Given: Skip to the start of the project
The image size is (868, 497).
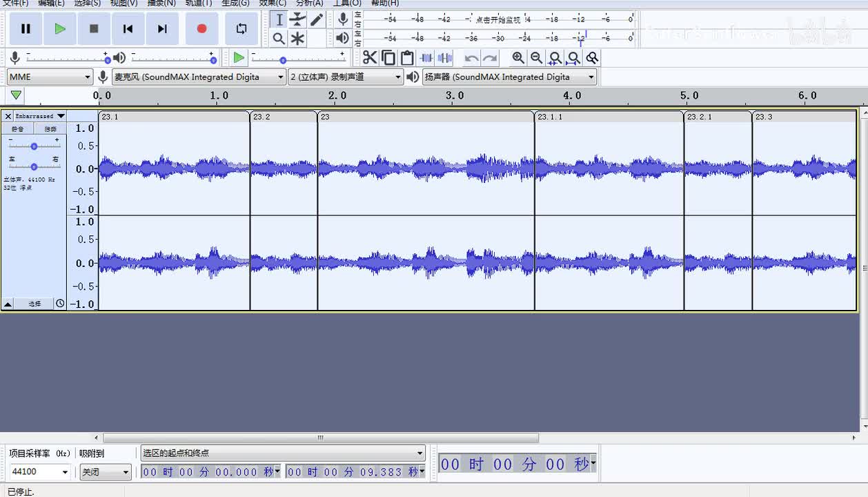Looking at the screenshot, I should coord(128,29).
